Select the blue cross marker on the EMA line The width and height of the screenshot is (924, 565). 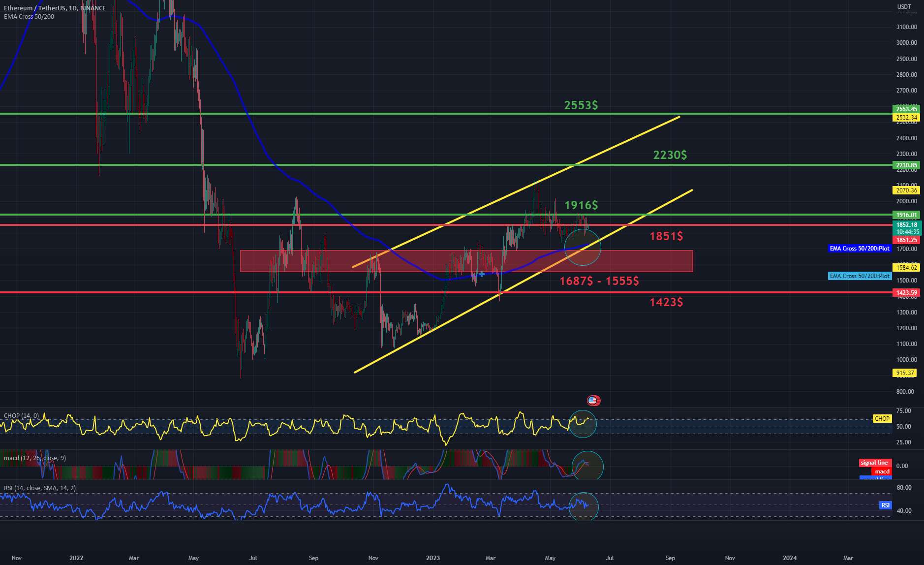pos(481,274)
